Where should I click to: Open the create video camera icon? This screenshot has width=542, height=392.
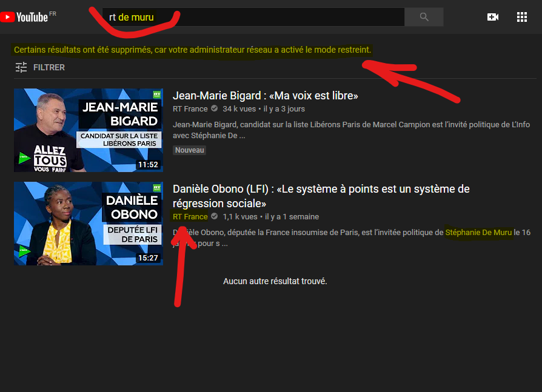click(492, 17)
